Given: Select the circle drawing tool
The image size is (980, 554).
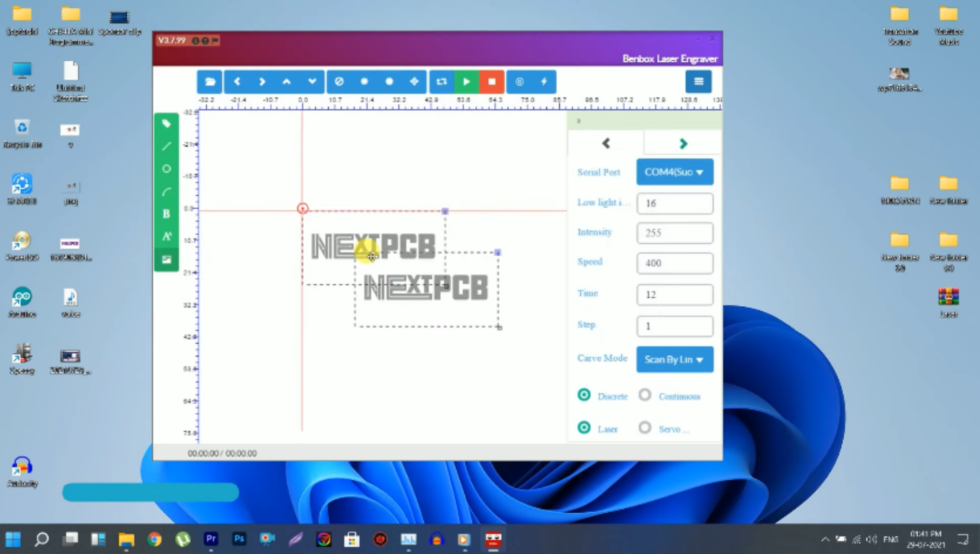Looking at the screenshot, I should [166, 169].
